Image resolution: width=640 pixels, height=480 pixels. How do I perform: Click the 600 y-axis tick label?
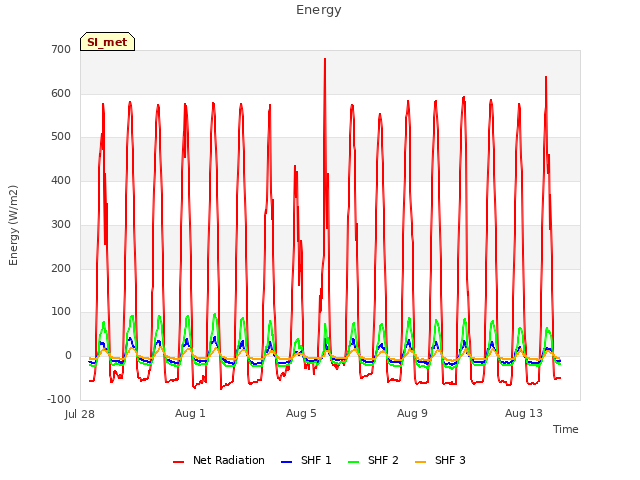61,93
